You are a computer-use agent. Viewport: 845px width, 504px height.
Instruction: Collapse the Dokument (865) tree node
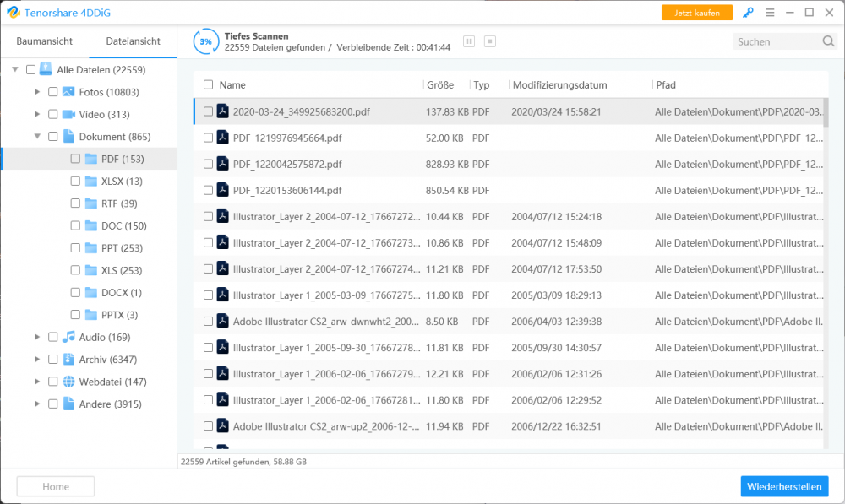[x=36, y=136]
